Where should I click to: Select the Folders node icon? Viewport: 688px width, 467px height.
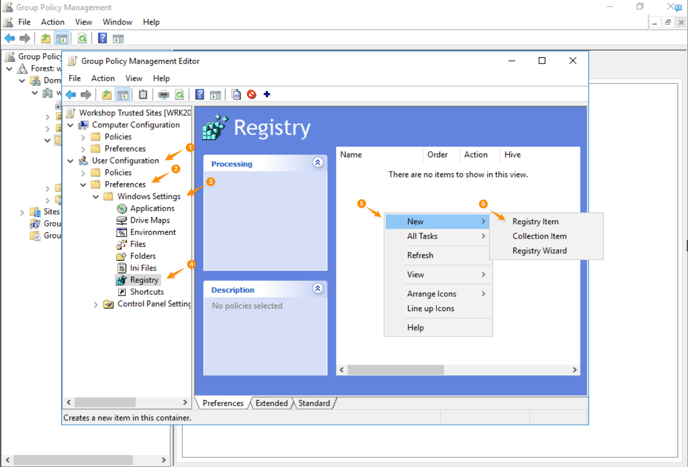point(122,256)
